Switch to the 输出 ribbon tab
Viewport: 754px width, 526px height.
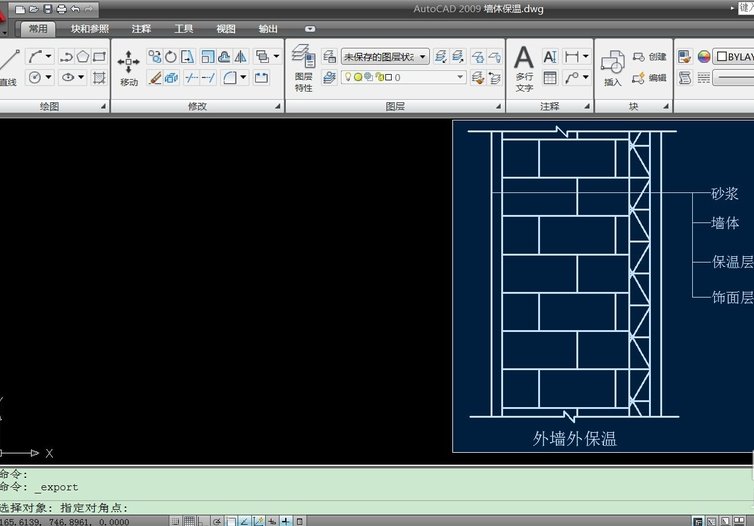[268, 29]
